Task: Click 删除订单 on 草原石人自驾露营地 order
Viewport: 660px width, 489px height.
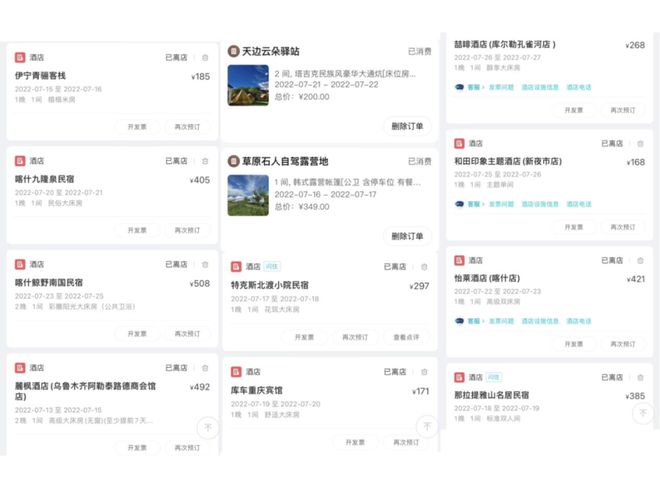Action: pos(407,236)
